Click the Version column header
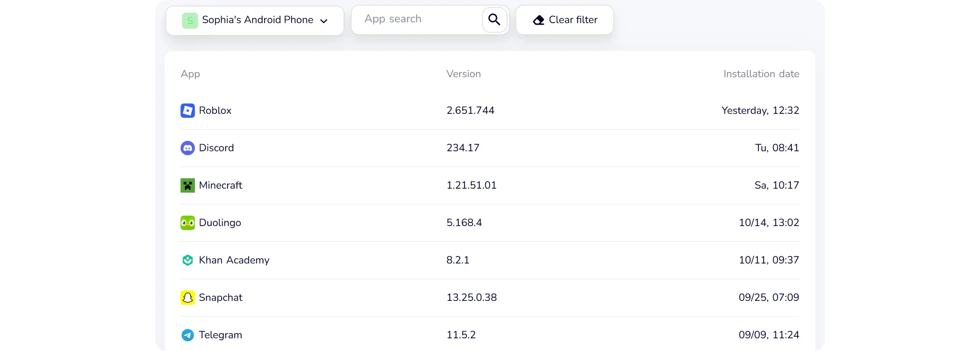 [x=464, y=74]
